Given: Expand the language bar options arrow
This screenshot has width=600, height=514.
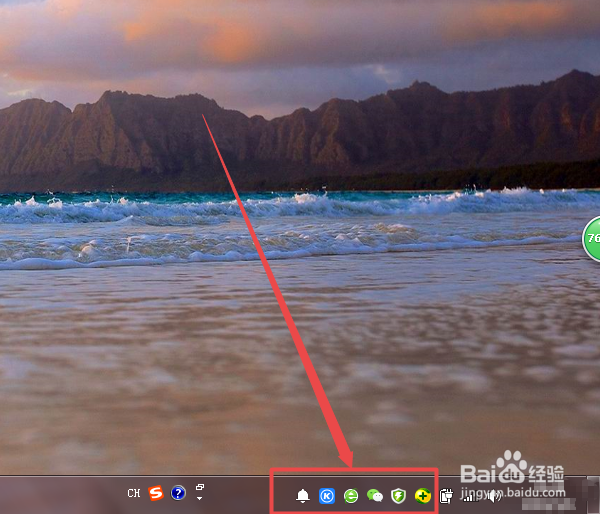Looking at the screenshot, I should 199,498.
